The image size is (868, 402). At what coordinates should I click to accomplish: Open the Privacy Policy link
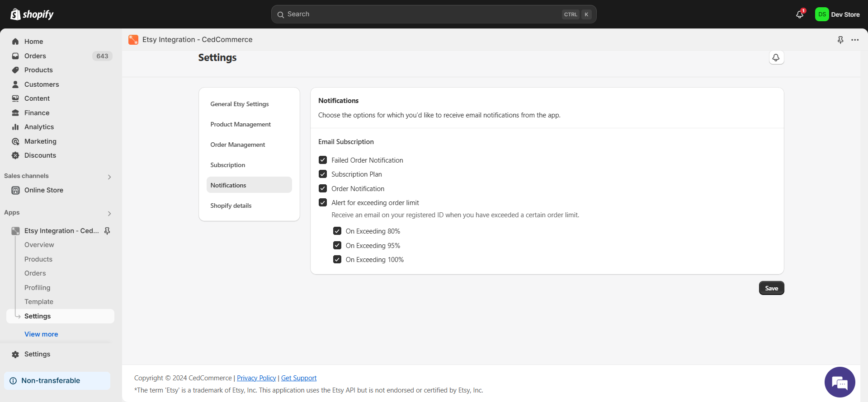[256, 378]
